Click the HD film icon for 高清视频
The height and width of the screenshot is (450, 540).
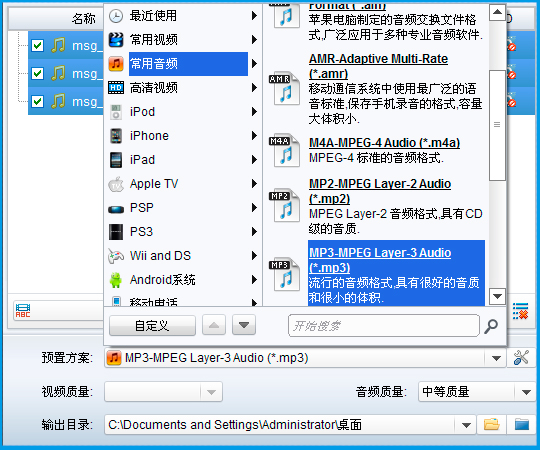(x=116, y=88)
